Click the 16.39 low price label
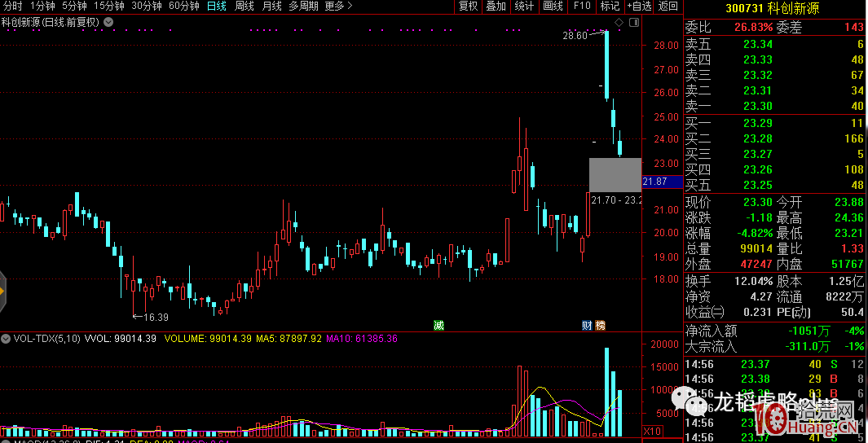Screen dimensions: 868x443 pyautogui.click(x=156, y=318)
